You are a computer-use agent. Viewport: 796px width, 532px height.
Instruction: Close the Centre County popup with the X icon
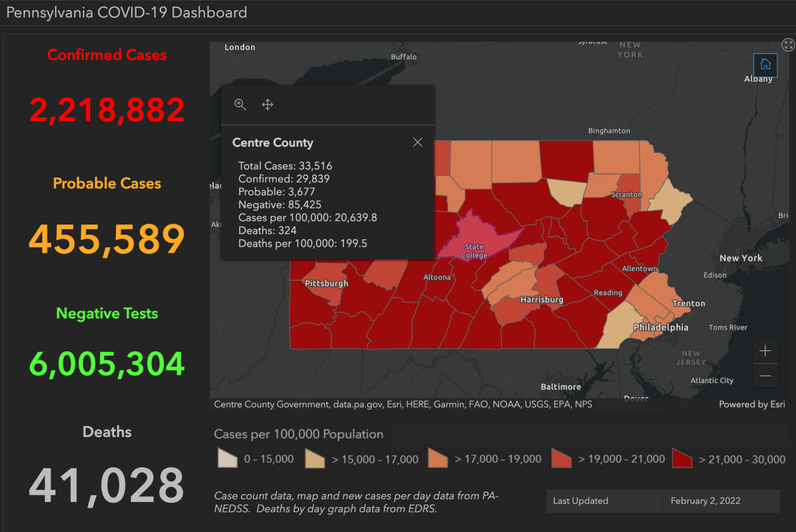[x=417, y=142]
